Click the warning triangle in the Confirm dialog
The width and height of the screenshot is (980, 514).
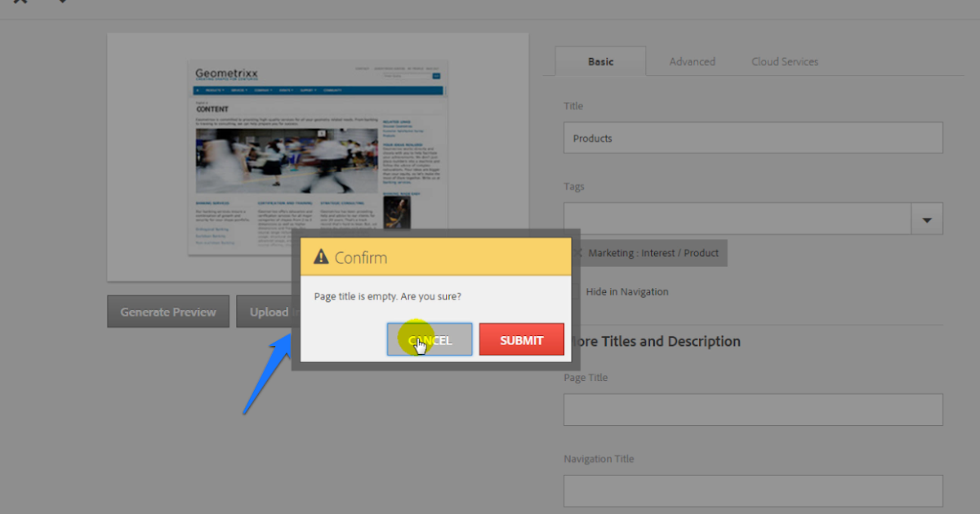(x=320, y=255)
